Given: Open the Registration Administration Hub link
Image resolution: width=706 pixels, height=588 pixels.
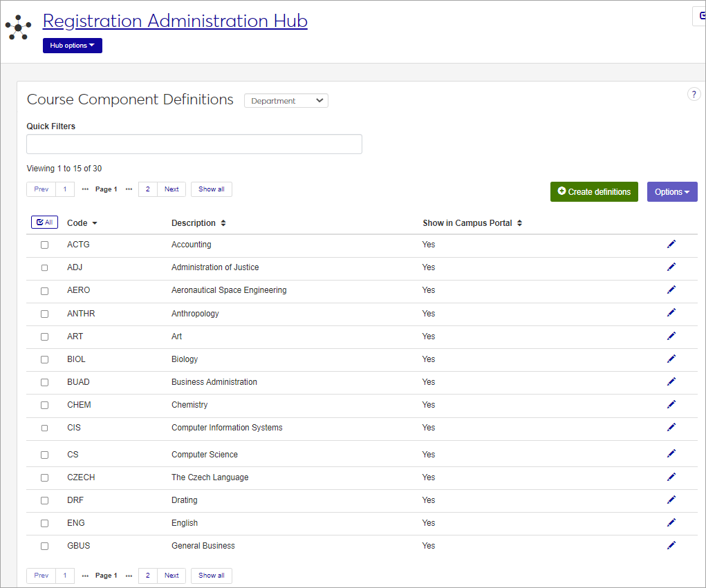Looking at the screenshot, I should [x=175, y=21].
